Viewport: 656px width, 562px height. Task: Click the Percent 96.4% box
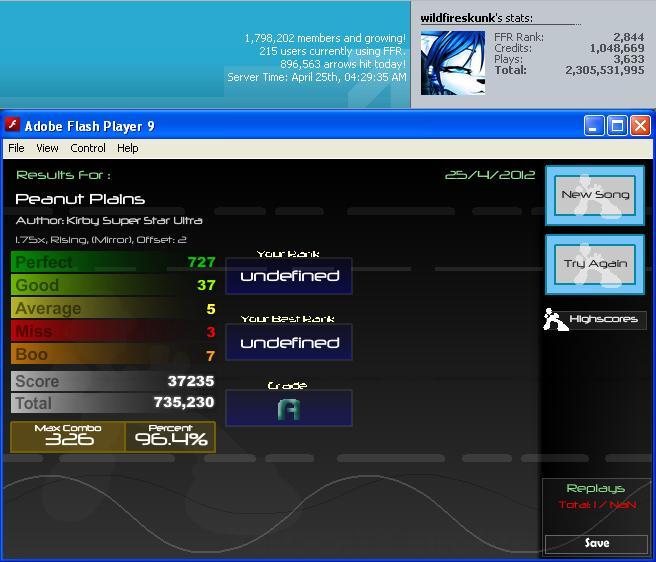[170, 437]
